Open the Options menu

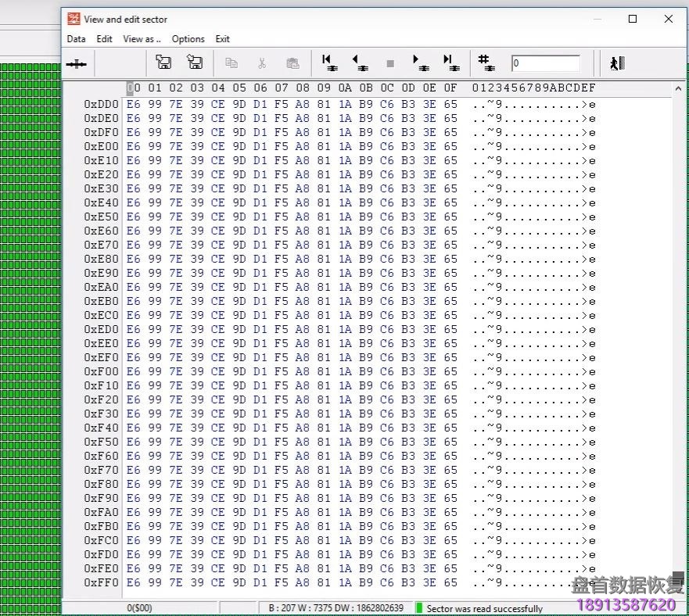point(188,39)
